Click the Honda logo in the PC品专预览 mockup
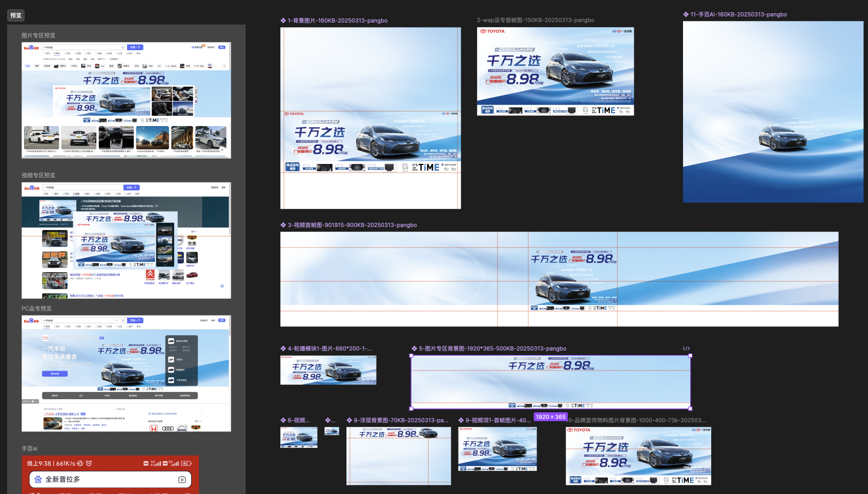This screenshot has height=494, width=868. (154, 428)
